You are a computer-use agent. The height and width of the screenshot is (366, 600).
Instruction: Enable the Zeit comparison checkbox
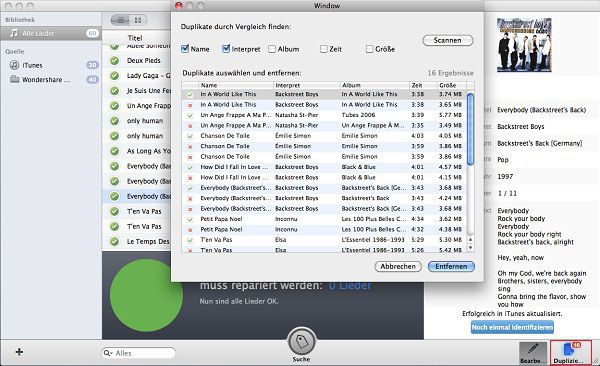click(324, 49)
